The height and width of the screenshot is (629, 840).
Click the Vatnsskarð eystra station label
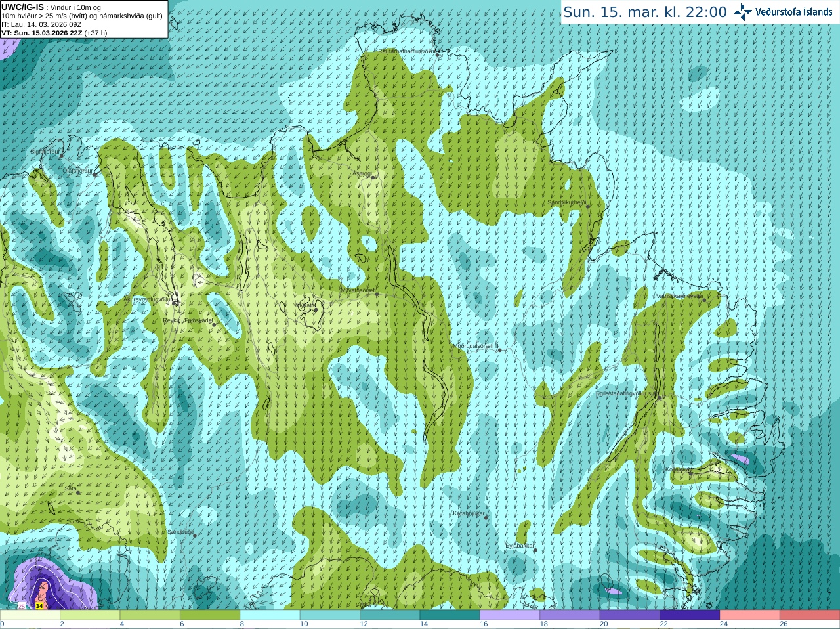[680, 296]
